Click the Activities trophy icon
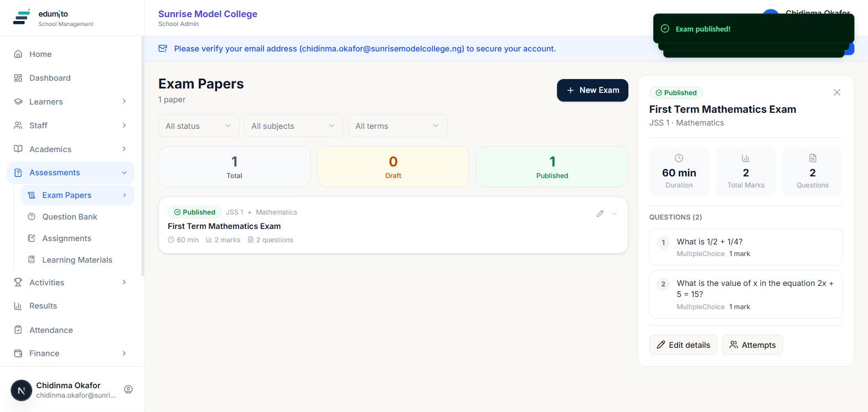 (18, 283)
